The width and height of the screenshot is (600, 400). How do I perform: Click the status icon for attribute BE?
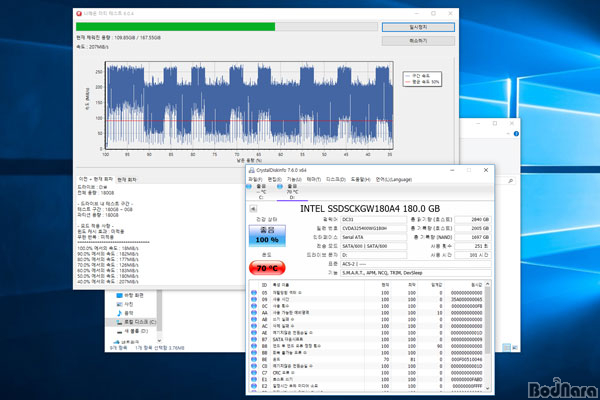pyautogui.click(x=254, y=359)
